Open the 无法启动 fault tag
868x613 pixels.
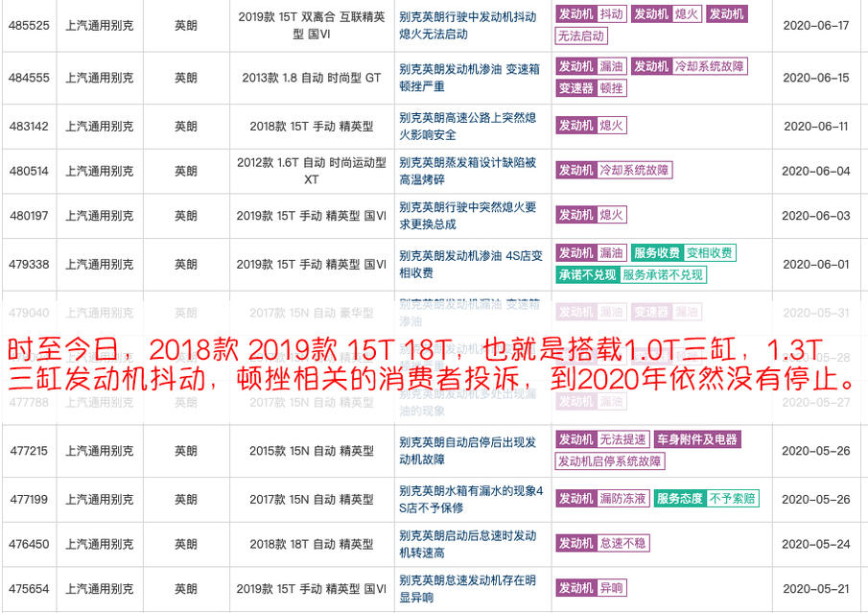580,35
